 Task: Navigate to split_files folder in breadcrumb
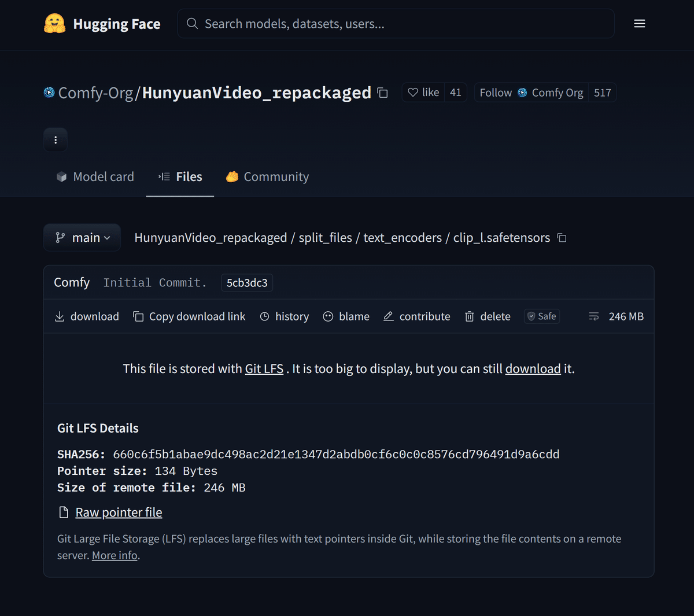pos(325,238)
